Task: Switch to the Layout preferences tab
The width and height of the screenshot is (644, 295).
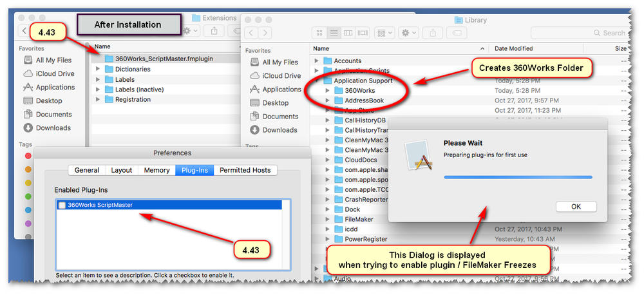Action: (122, 170)
